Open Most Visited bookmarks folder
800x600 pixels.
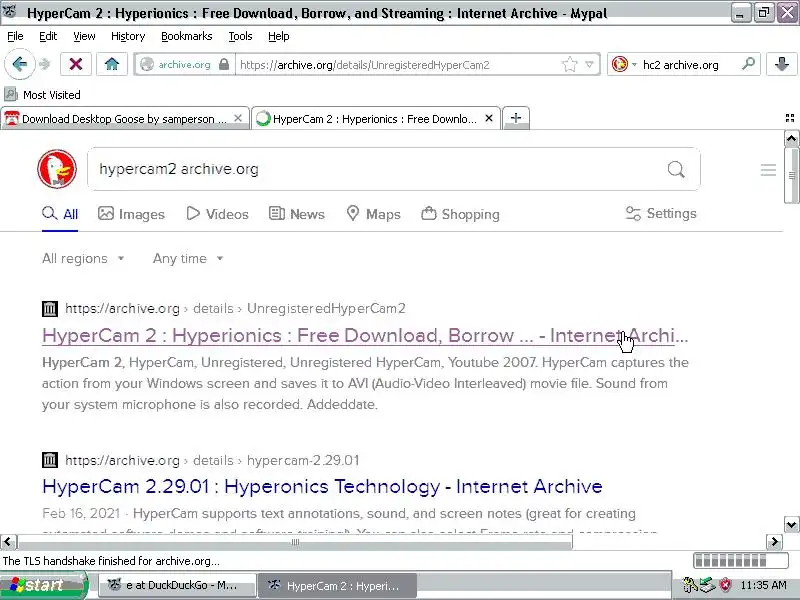(x=42, y=95)
